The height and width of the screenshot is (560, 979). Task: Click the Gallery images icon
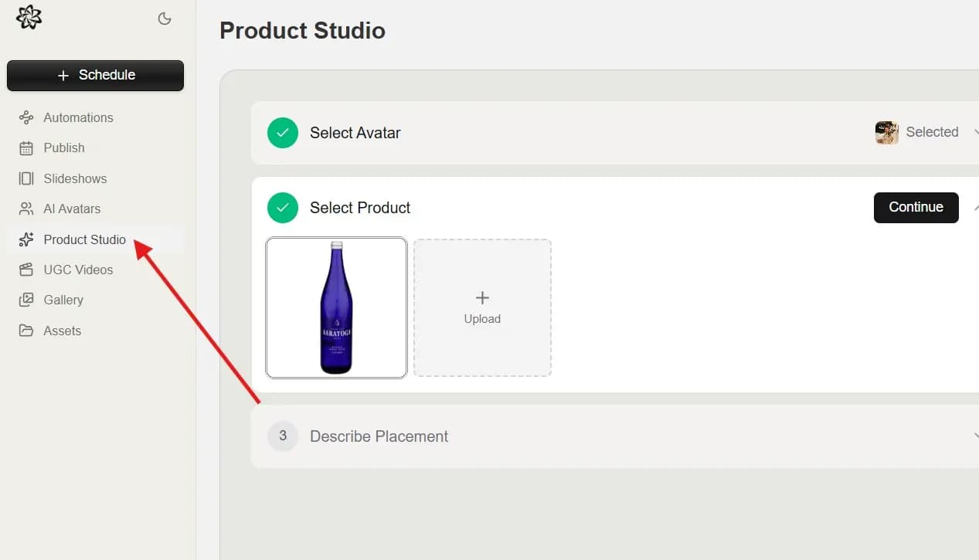tap(26, 300)
